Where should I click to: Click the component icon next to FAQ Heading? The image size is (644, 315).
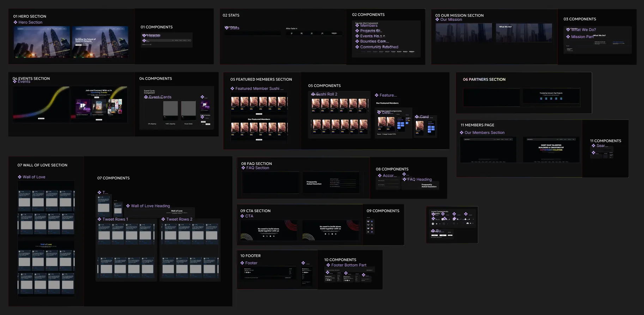[x=405, y=179]
